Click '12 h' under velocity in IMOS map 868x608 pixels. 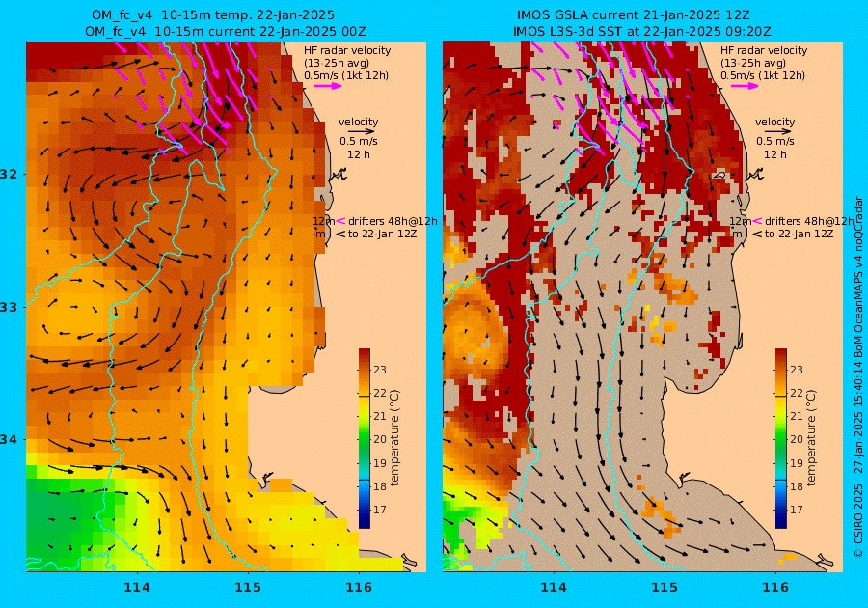774,154
